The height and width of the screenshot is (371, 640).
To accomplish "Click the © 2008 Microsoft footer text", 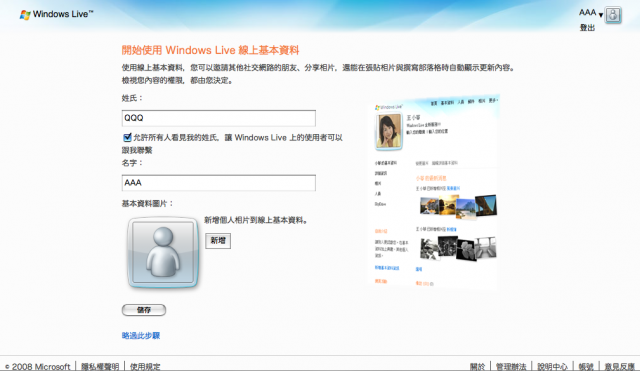I will point(38,367).
